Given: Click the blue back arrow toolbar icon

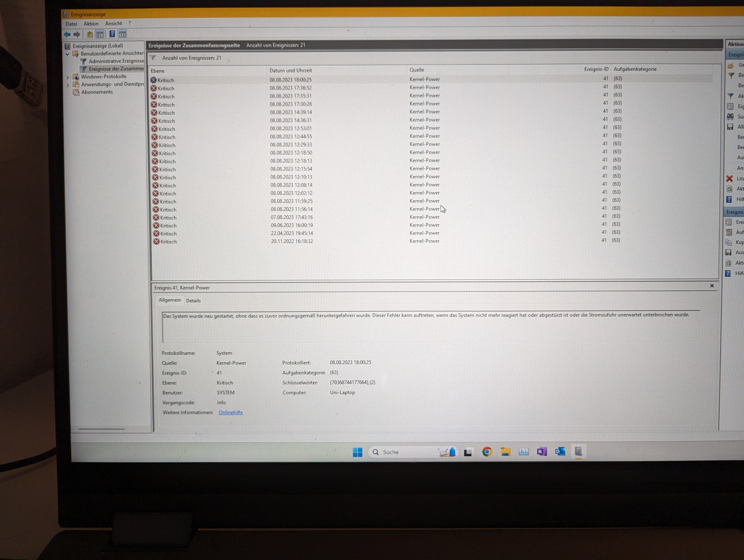Looking at the screenshot, I should point(67,34).
